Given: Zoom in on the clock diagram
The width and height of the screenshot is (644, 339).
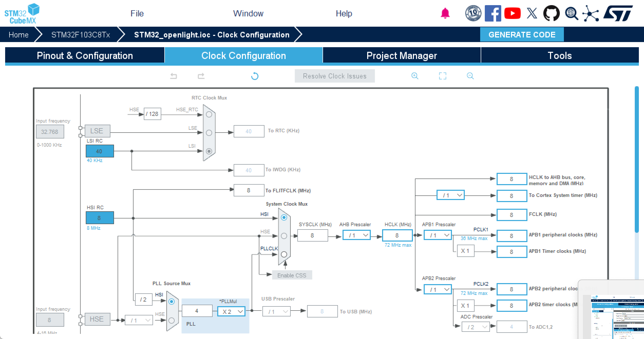Looking at the screenshot, I should point(415,76).
